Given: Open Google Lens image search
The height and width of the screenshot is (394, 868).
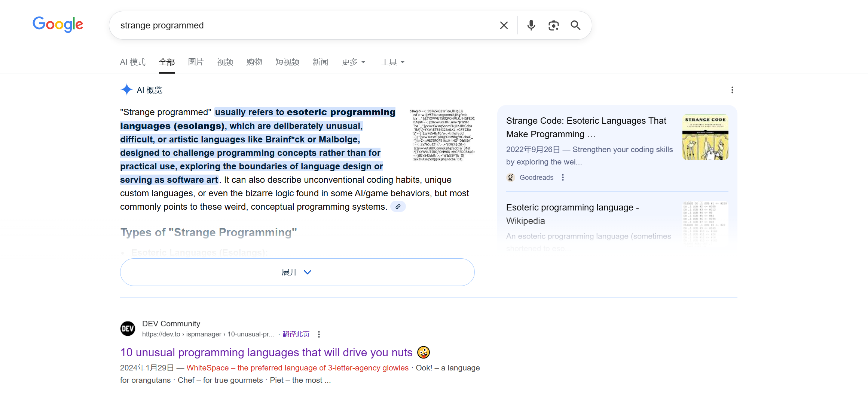Looking at the screenshot, I should pyautogui.click(x=553, y=25).
